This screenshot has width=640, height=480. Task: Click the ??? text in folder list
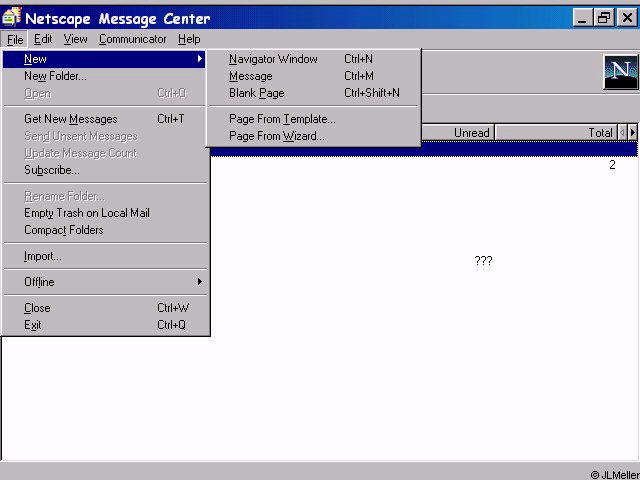[x=483, y=261]
